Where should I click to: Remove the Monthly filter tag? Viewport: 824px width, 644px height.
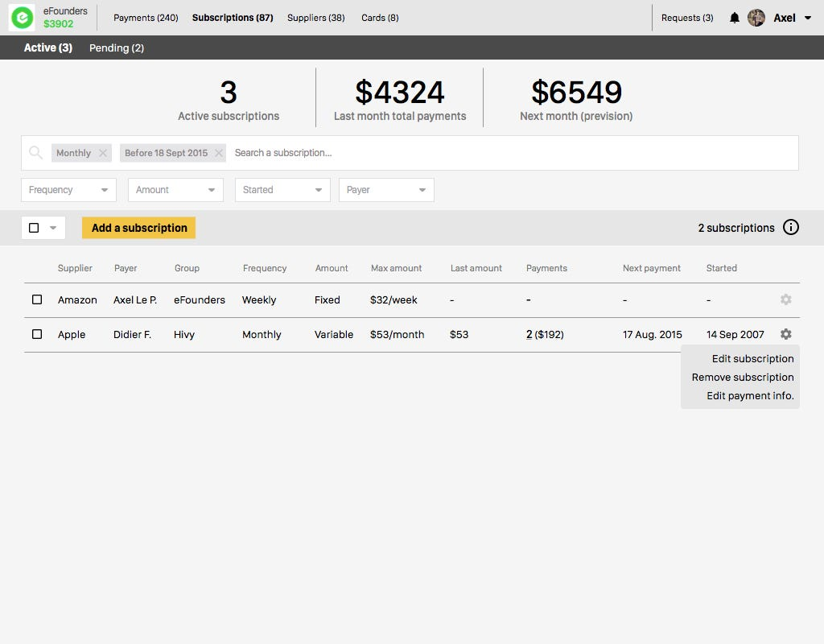(x=103, y=153)
